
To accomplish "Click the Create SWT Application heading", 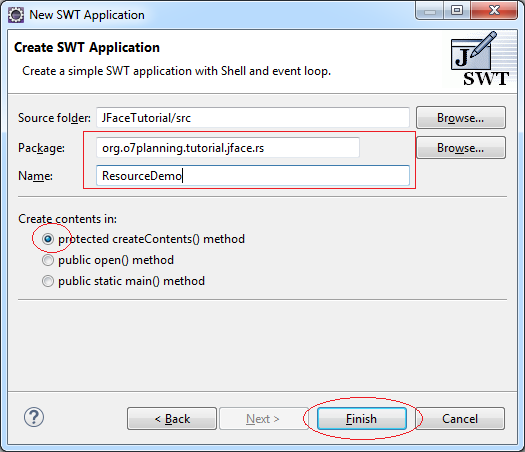I will coord(87,48).
